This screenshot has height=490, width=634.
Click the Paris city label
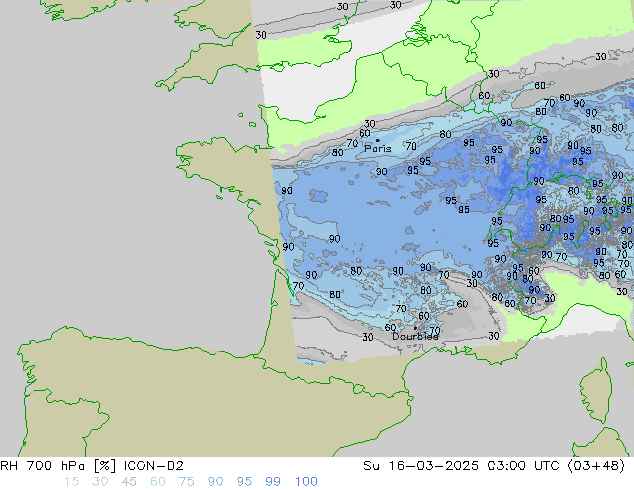click(x=378, y=148)
